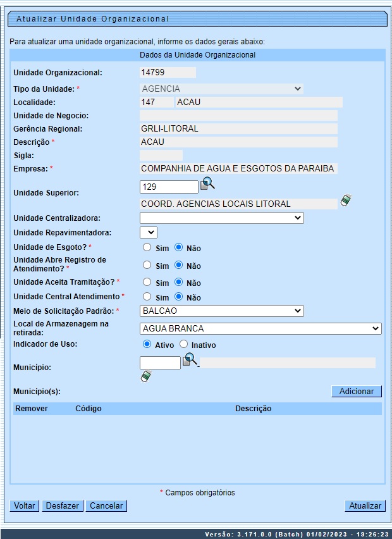
Task: Click the Campos obrigatórios note
Action: point(197,493)
